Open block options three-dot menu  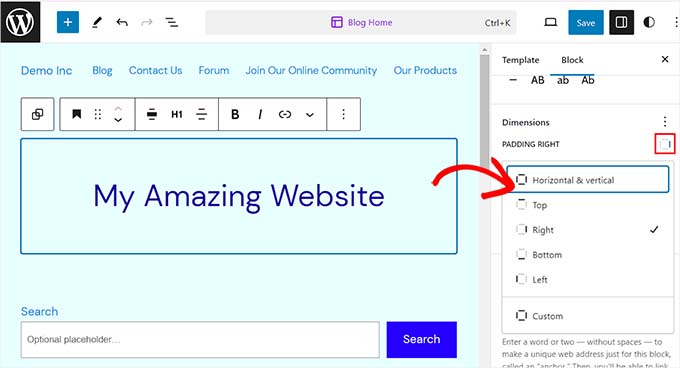(x=343, y=114)
